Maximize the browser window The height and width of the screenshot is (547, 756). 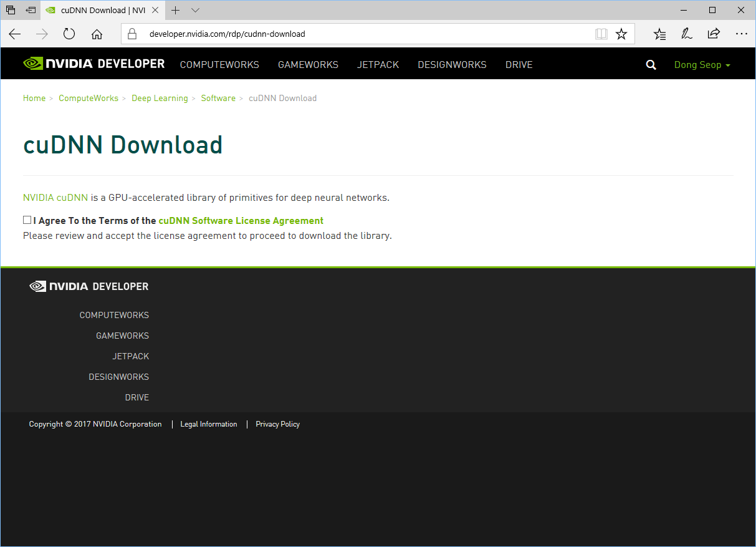pyautogui.click(x=712, y=10)
